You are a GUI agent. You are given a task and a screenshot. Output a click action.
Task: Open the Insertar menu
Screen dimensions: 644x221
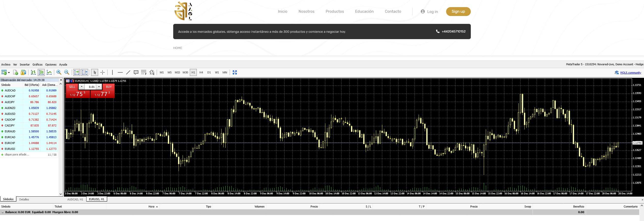[x=25, y=65]
